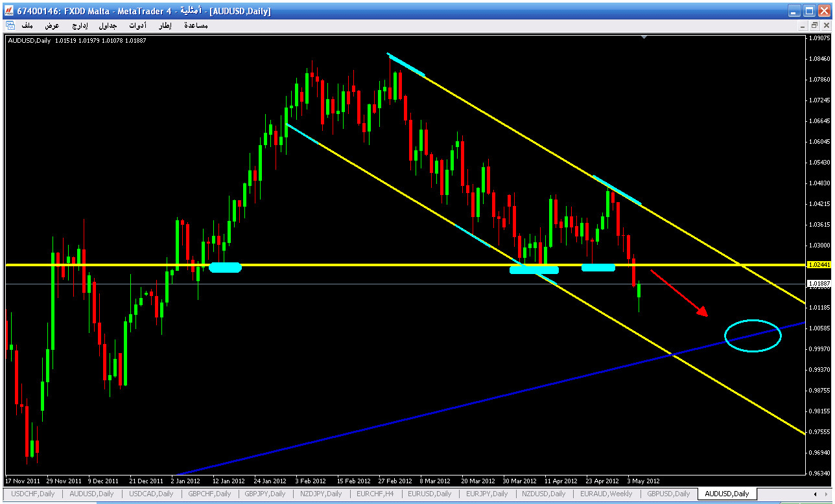Switch to the NZDUSD,Daily chart tab
The image size is (835, 504).
click(545, 494)
